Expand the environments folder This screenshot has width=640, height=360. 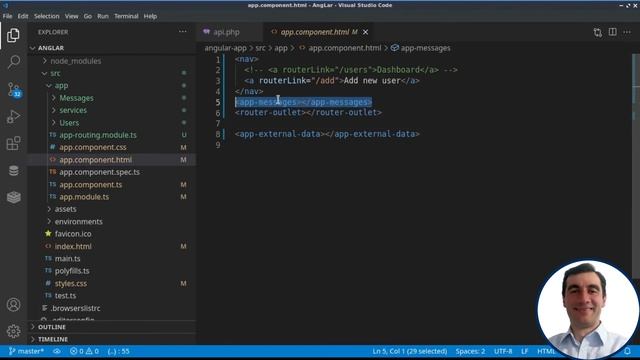(78, 222)
